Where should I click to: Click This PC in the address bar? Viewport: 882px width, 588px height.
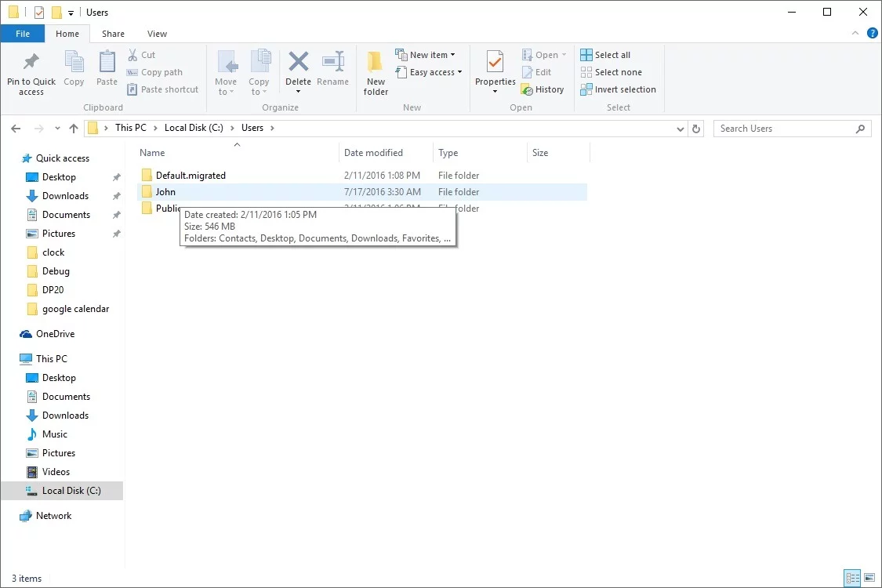pos(130,128)
